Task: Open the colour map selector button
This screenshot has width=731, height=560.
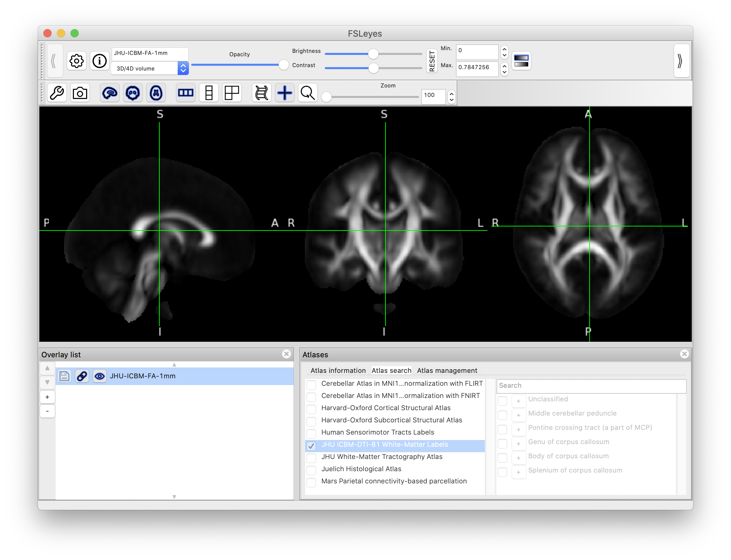Action: (x=521, y=61)
